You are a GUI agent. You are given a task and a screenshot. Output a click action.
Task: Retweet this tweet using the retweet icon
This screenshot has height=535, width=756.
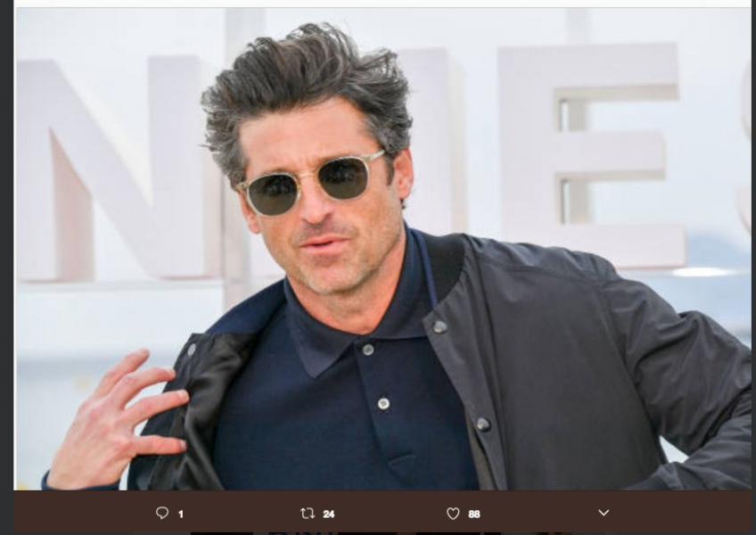click(x=307, y=514)
